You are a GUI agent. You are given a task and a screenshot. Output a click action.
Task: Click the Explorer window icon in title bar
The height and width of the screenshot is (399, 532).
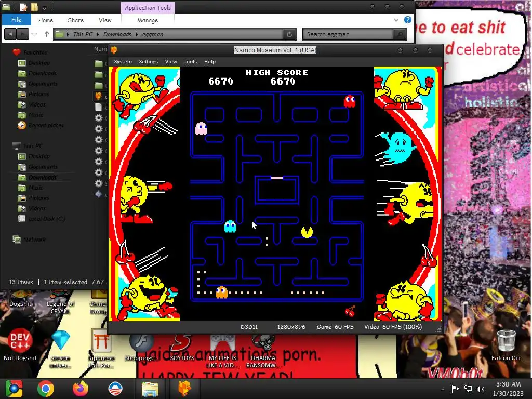click(x=6, y=7)
